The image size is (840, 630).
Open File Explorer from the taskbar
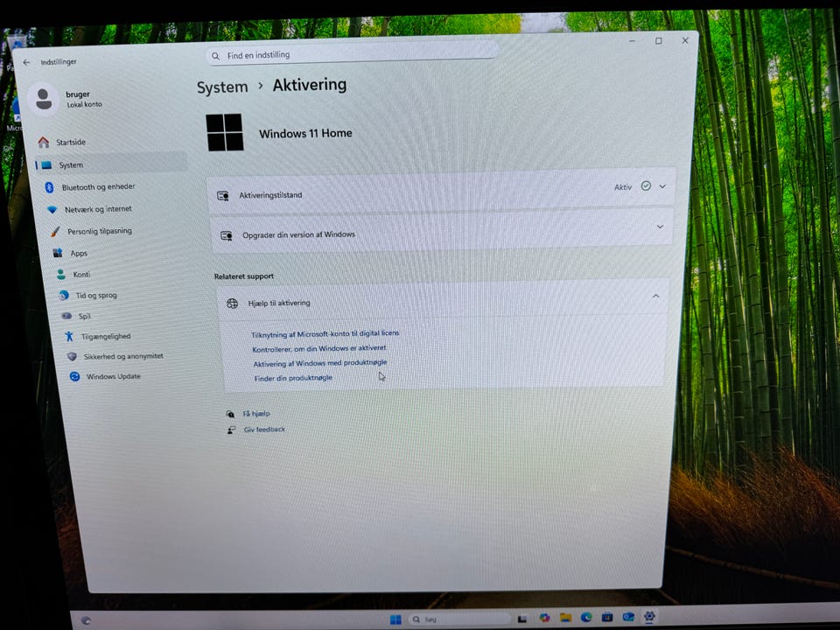pos(565,618)
